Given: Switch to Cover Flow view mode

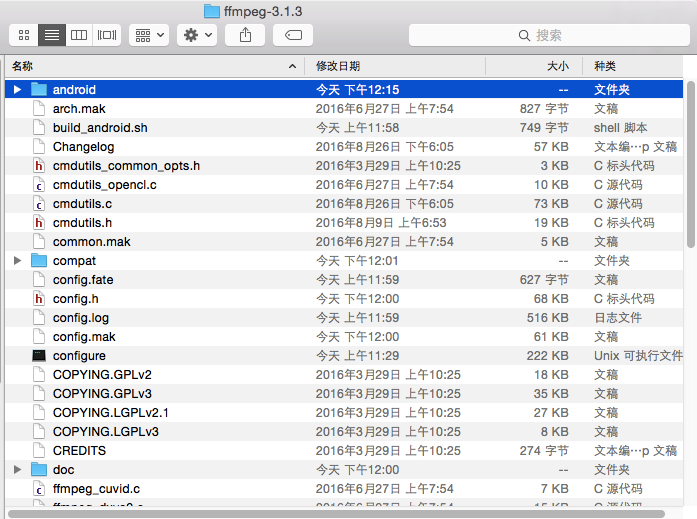Looking at the screenshot, I should click(x=107, y=35).
